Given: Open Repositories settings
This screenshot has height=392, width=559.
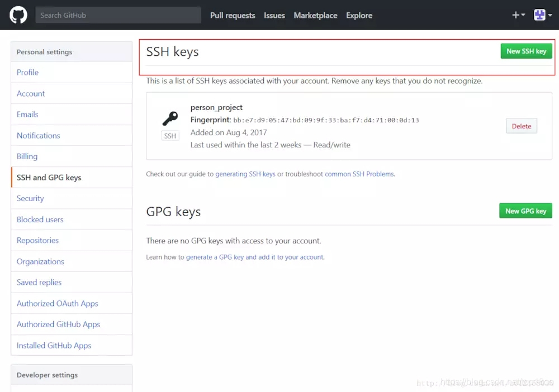Looking at the screenshot, I should click(72, 240).
